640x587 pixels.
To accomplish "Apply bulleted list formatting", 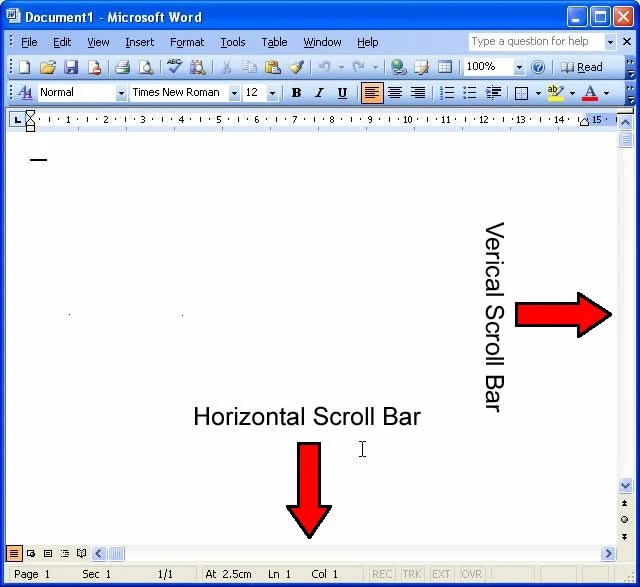I will [470, 93].
